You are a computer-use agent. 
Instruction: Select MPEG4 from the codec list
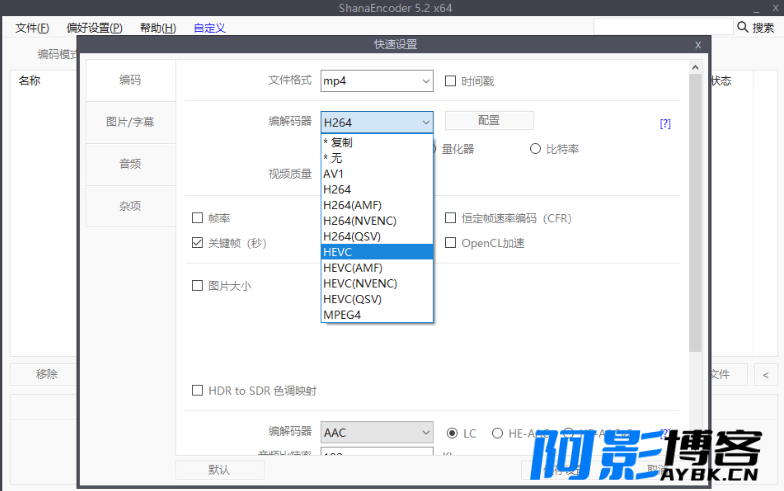point(377,315)
